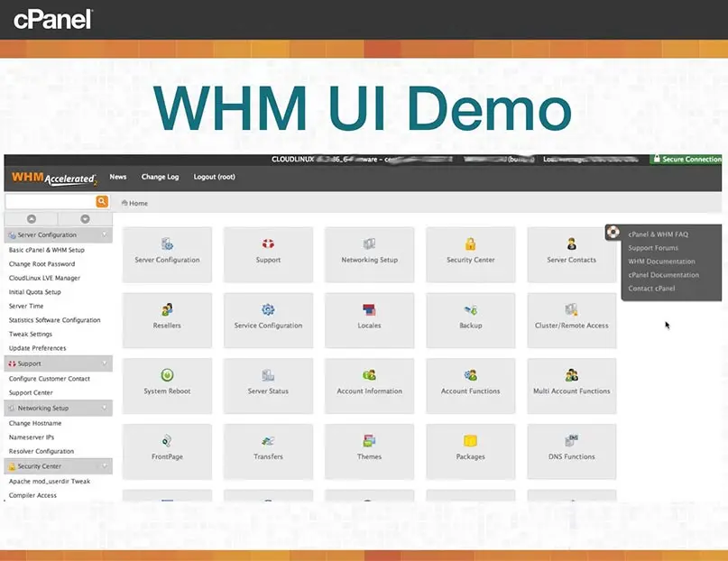Open the Server Configuration icon tile

(x=167, y=250)
